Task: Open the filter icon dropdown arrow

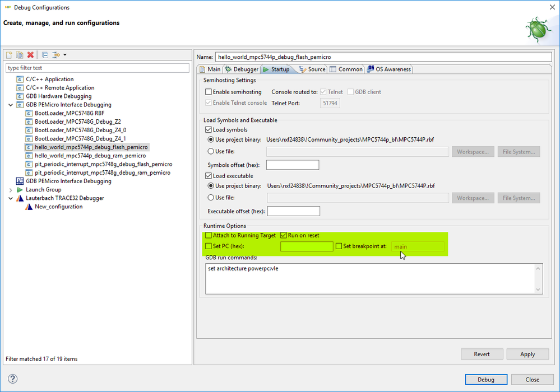Action: pos(65,55)
